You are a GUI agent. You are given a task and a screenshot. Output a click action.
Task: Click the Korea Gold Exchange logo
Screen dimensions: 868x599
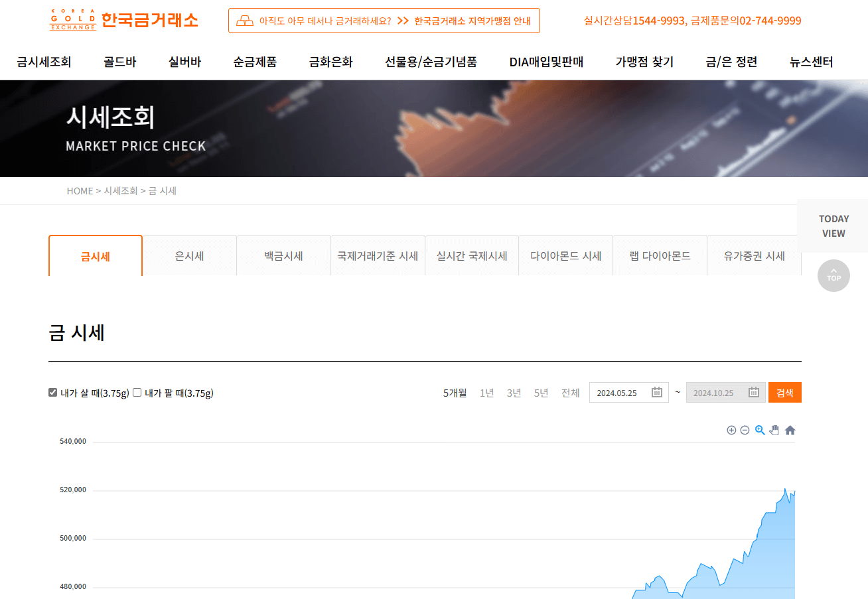point(123,20)
